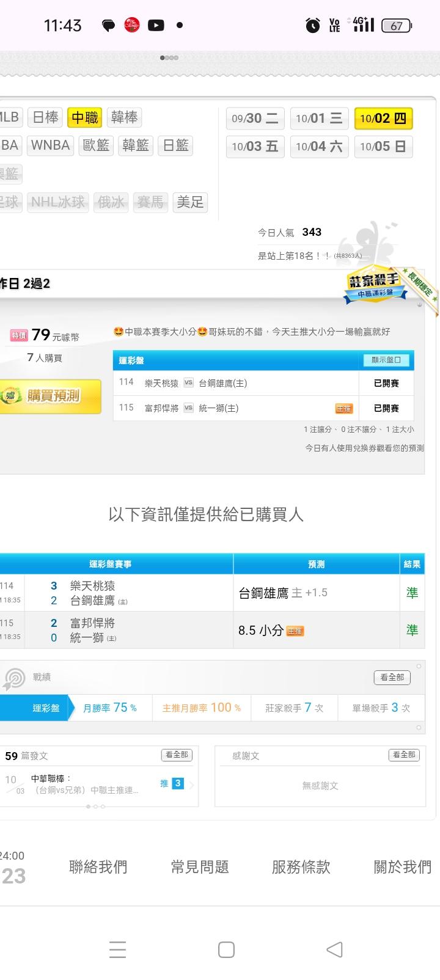This screenshot has height=980, width=440.
Task: Click the 主推 tag beside 8.5 小分
Action: coord(295,631)
